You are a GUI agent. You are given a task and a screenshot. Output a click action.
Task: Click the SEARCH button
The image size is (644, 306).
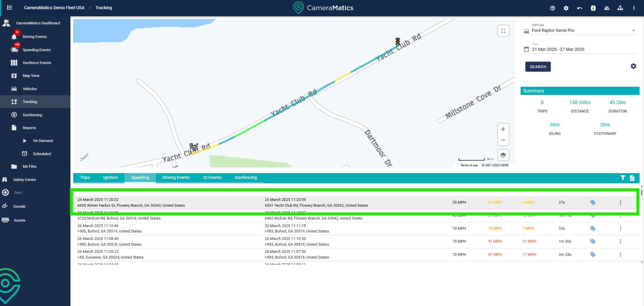pos(538,67)
